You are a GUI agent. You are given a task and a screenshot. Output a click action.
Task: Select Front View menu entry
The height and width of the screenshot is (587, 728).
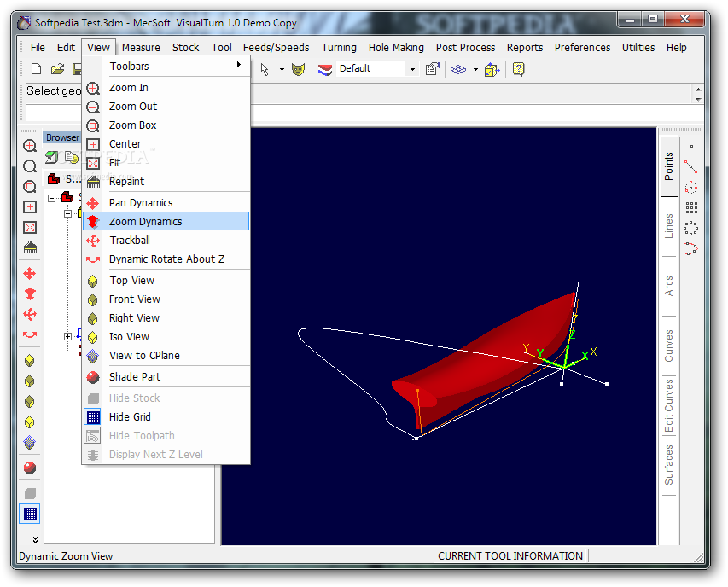[166, 299]
